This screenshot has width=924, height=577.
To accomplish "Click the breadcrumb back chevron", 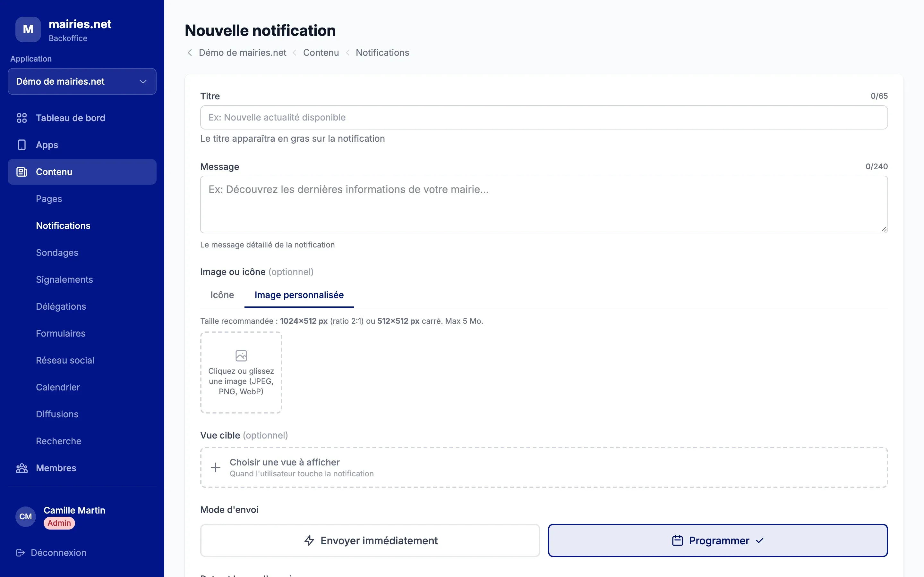I will tap(189, 53).
